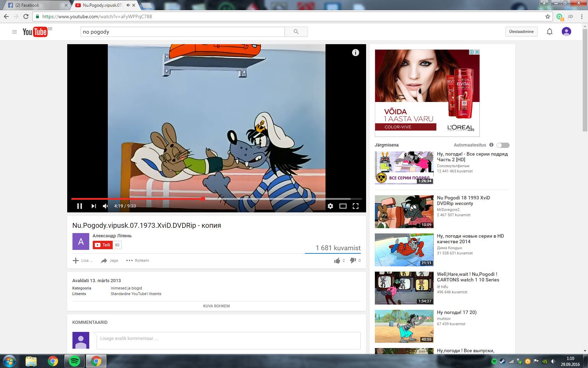Mute audio icon on YouTube tab
The height and width of the screenshot is (368, 588).
coord(128,5)
